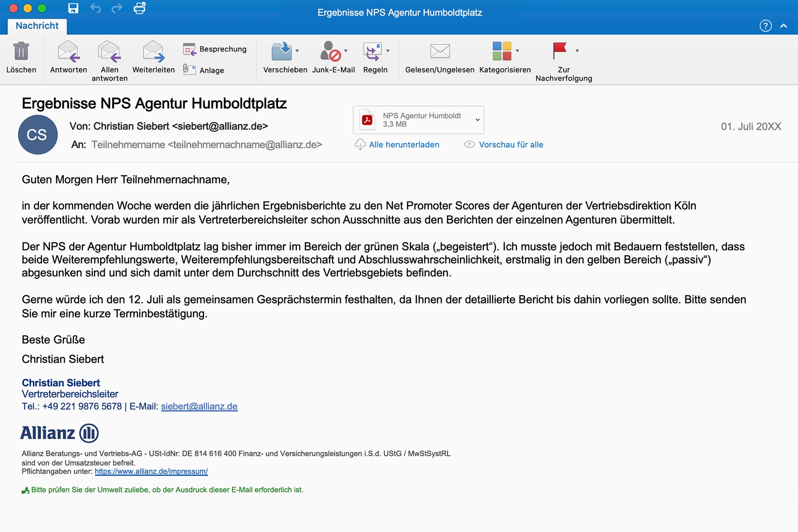This screenshot has width=798, height=532.
Task: Click Vorschau für alle eye icon
Action: click(x=469, y=145)
